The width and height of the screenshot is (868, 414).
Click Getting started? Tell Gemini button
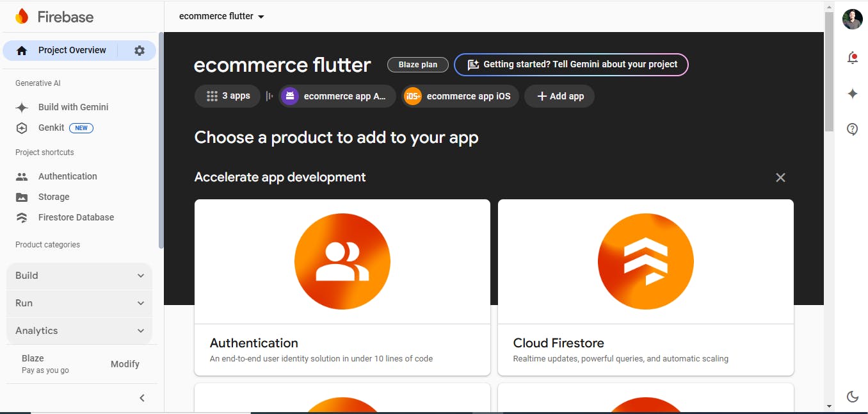571,65
